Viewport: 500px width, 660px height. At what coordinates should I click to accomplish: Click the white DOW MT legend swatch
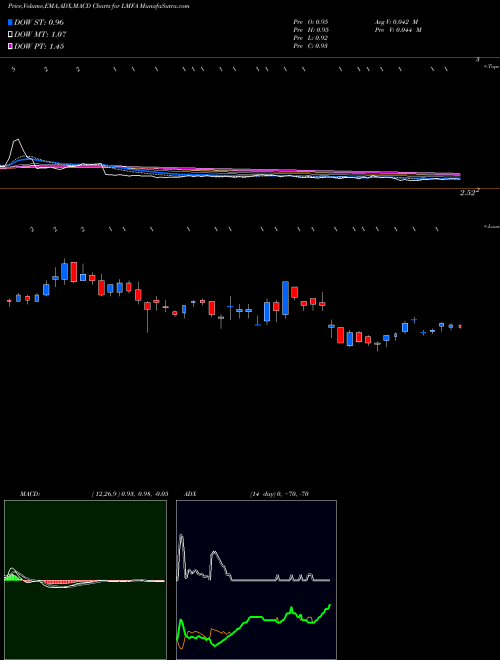10,35
